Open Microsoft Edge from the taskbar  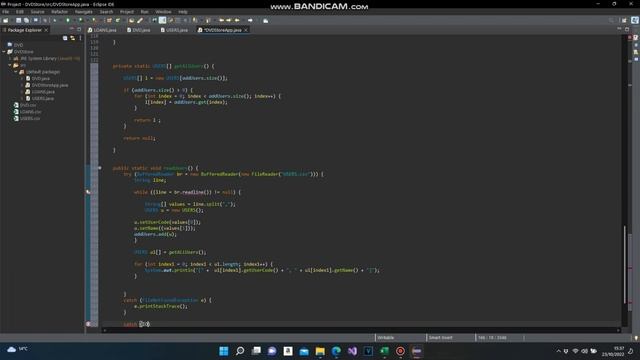336,351
